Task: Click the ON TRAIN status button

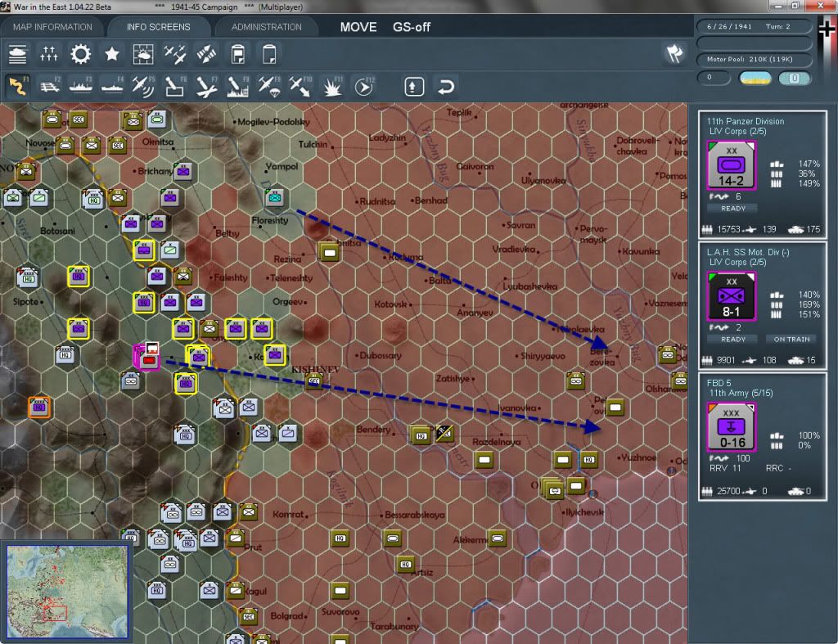Action: point(791,340)
